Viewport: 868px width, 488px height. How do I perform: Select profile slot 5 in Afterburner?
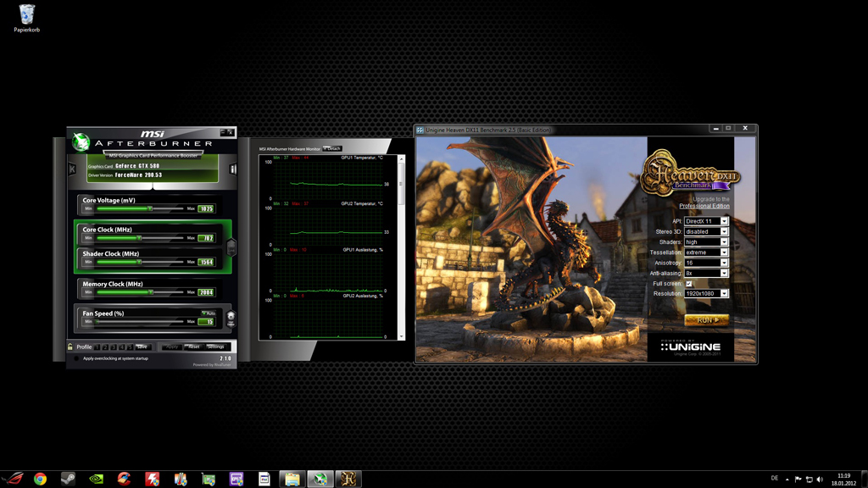click(130, 347)
